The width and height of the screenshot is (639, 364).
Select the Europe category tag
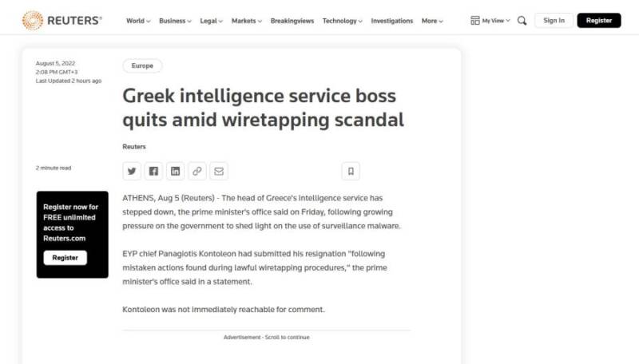point(142,66)
